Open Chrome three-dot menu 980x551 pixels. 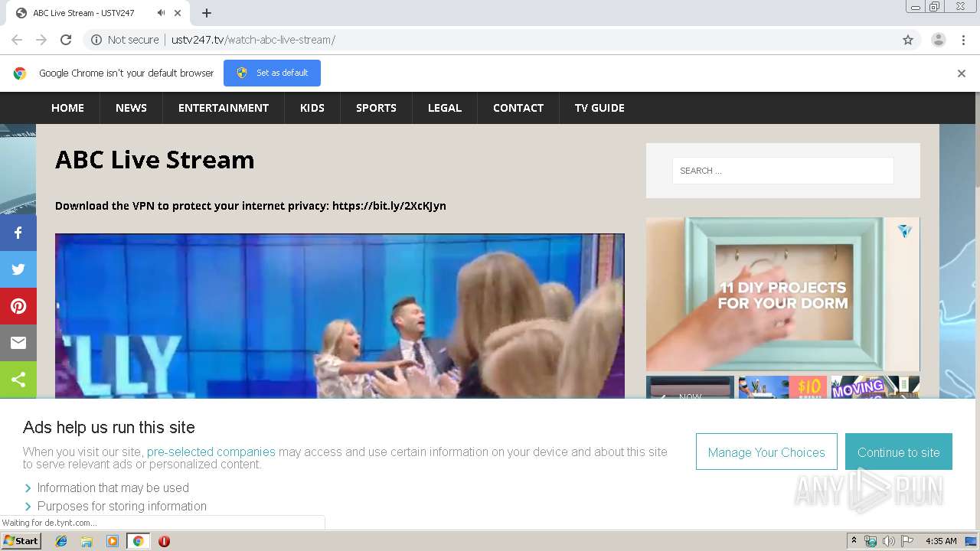point(963,40)
